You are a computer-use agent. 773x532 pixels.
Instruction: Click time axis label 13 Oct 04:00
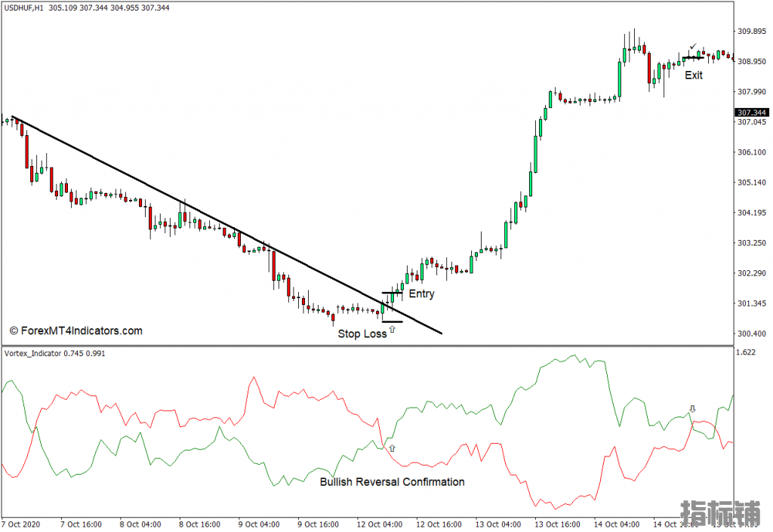498,524
